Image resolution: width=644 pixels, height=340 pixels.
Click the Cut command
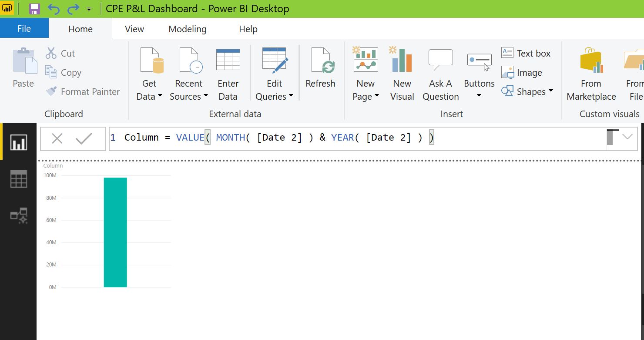(x=60, y=53)
